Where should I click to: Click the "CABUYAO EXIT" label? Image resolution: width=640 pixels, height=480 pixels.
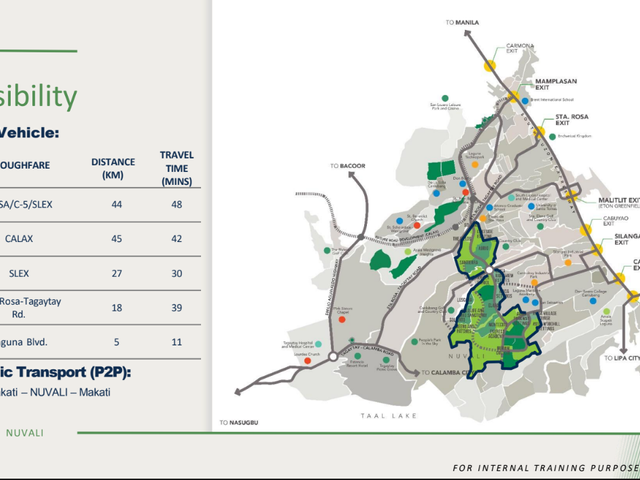tap(616, 221)
